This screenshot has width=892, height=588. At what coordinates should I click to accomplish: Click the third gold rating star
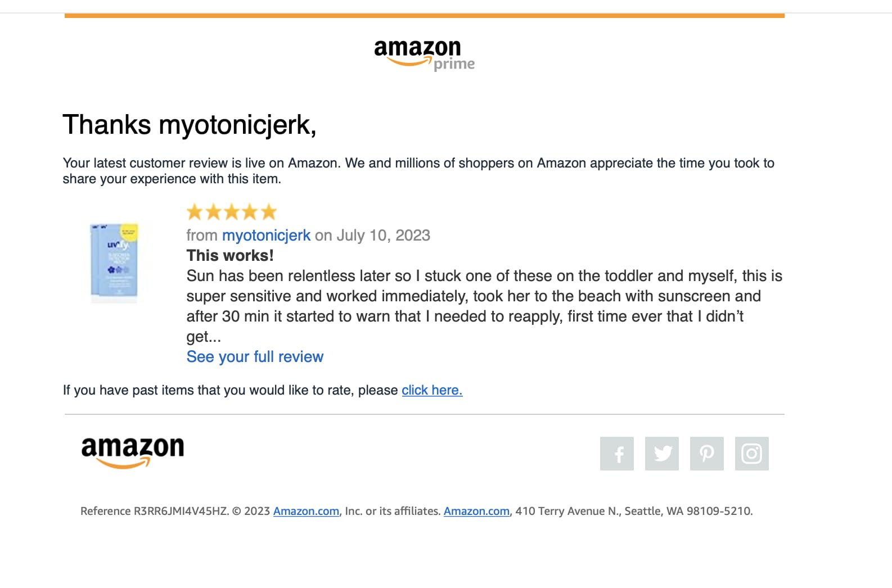point(232,212)
